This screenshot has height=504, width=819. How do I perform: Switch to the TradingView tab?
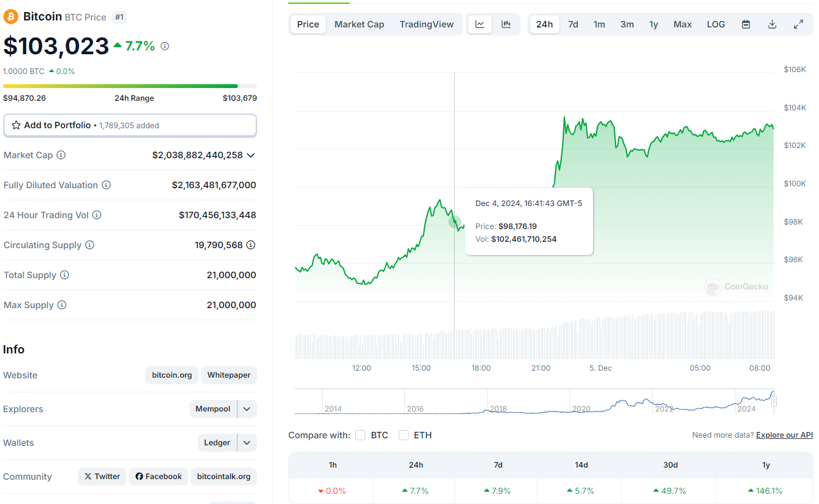pyautogui.click(x=426, y=24)
